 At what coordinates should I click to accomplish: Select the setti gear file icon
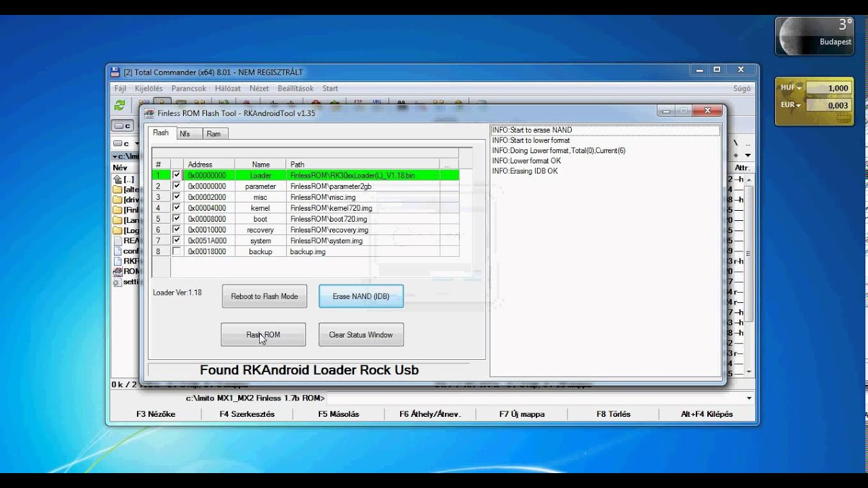(x=117, y=281)
